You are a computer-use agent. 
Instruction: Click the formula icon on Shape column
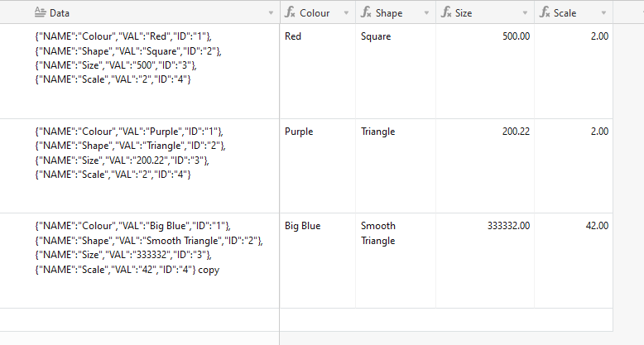366,12
